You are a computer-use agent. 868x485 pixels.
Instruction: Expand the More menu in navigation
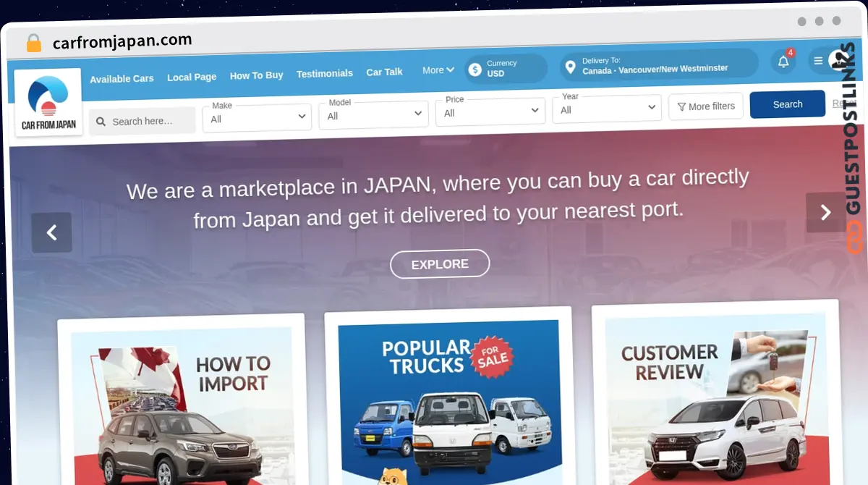tap(438, 70)
